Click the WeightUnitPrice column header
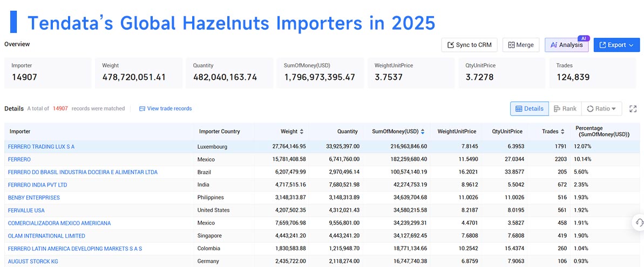The image size is (644, 267). (x=457, y=132)
